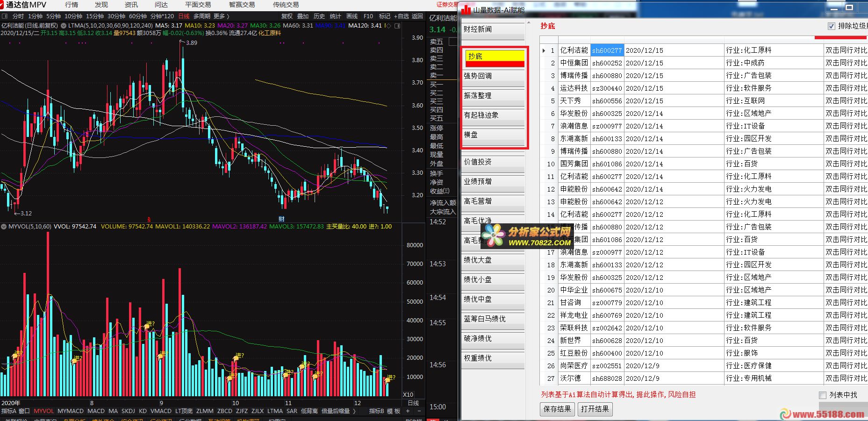Open the 智赢交易 menu
This screenshot has width=868, height=421.
242,5
